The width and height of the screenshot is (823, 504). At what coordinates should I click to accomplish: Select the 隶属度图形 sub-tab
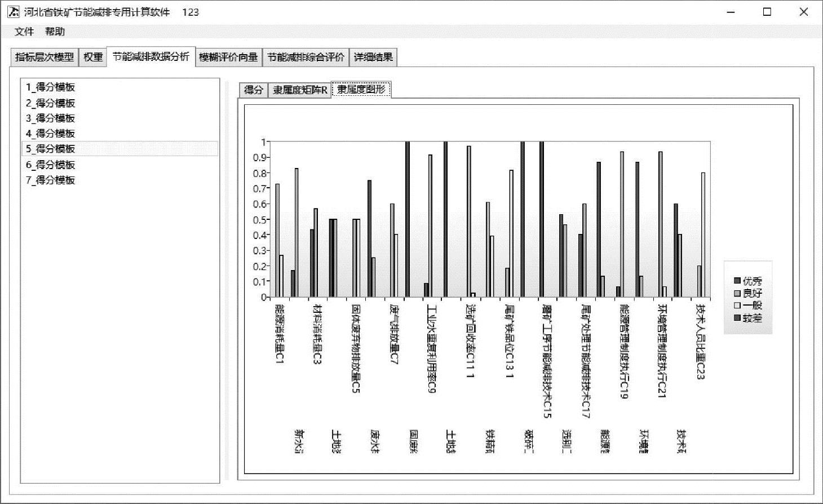click(361, 89)
